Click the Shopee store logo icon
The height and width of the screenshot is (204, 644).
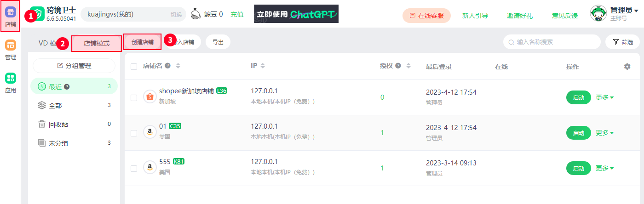(x=149, y=97)
